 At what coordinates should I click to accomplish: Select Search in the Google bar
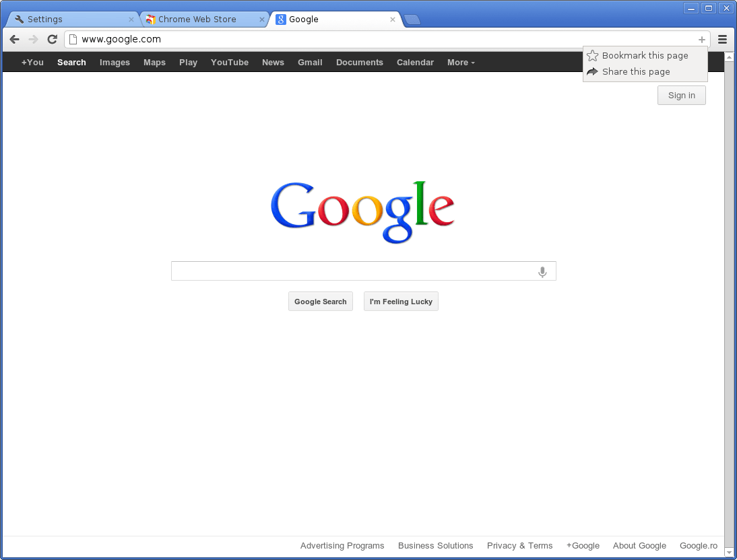tap(71, 63)
